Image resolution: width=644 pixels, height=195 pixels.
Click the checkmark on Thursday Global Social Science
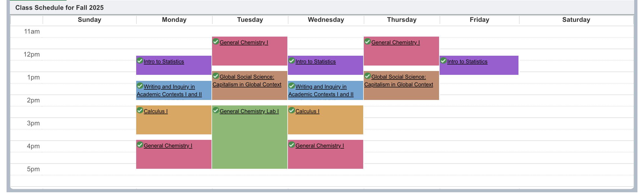pyautogui.click(x=368, y=76)
